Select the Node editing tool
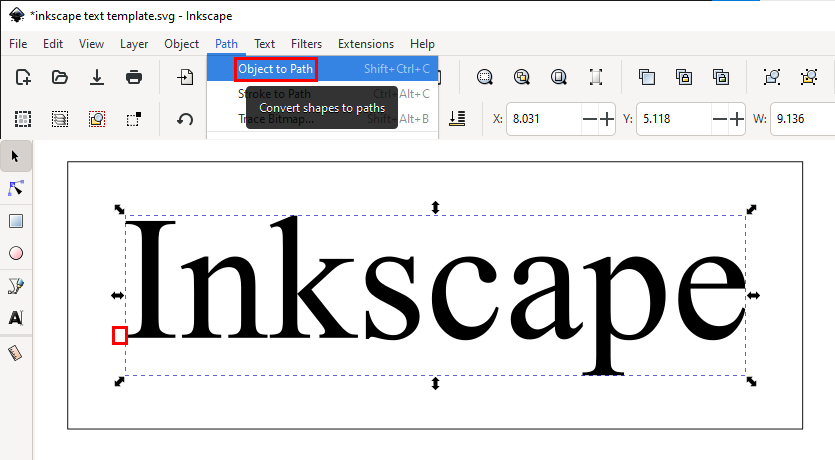Image resolution: width=835 pixels, height=460 pixels. pyautogui.click(x=15, y=188)
